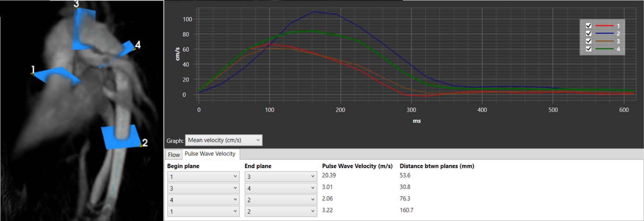This screenshot has height=221, width=644.
Task: Open the Graph dropdown showing Mean velocity (cm/s)
Action: [224, 140]
